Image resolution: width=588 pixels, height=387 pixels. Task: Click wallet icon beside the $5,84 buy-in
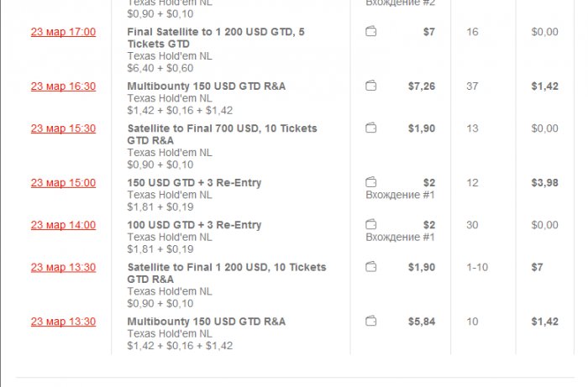tap(371, 322)
